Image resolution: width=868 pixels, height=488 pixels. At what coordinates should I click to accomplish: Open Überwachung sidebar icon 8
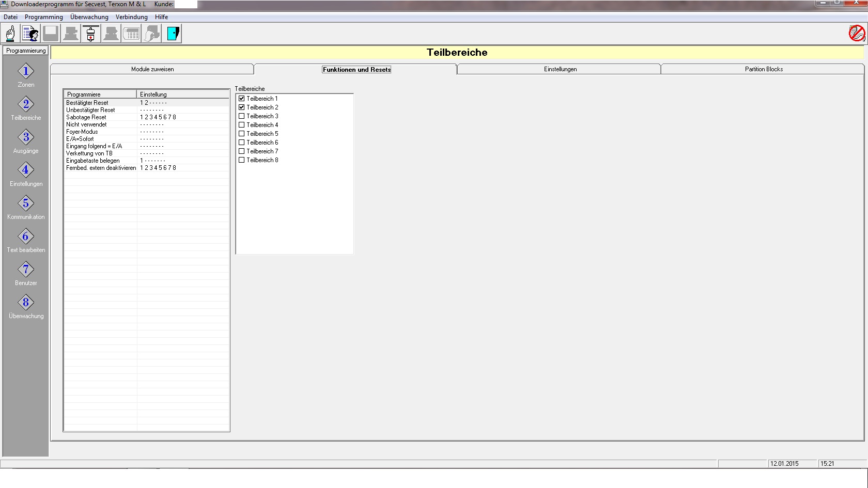pyautogui.click(x=26, y=303)
